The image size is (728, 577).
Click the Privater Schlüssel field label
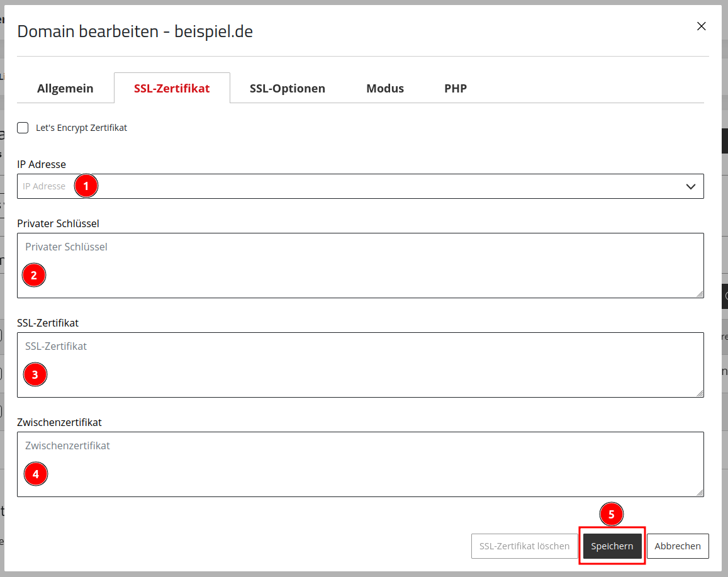[x=58, y=224]
